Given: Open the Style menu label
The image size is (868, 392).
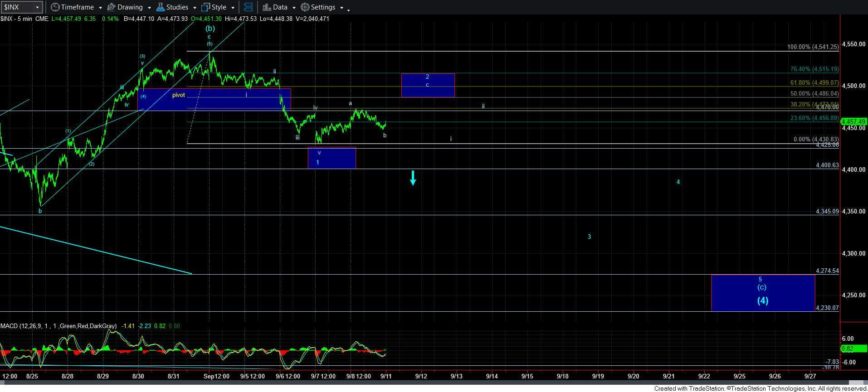Looking at the screenshot, I should click(x=219, y=7).
